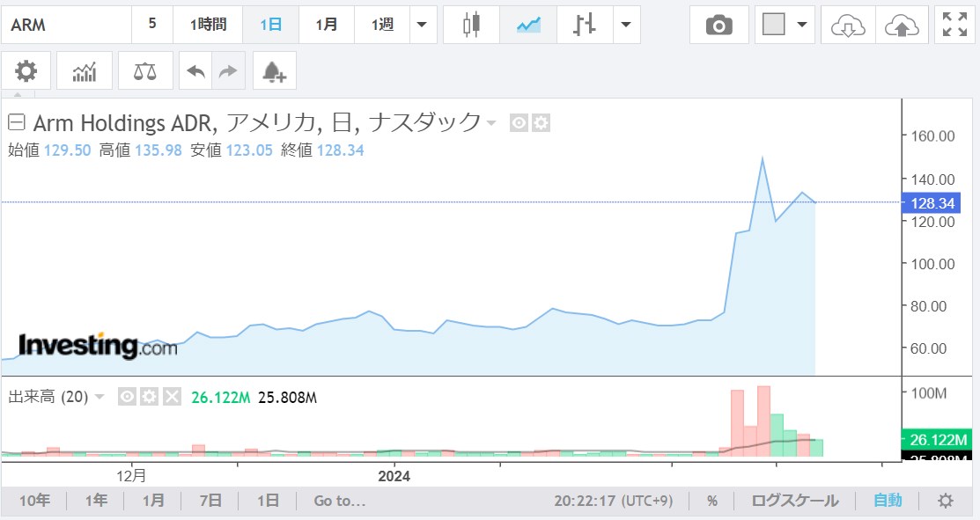Expand the 出来高 (20) indicator dropdown
This screenshot has height=520, width=980.
99,397
